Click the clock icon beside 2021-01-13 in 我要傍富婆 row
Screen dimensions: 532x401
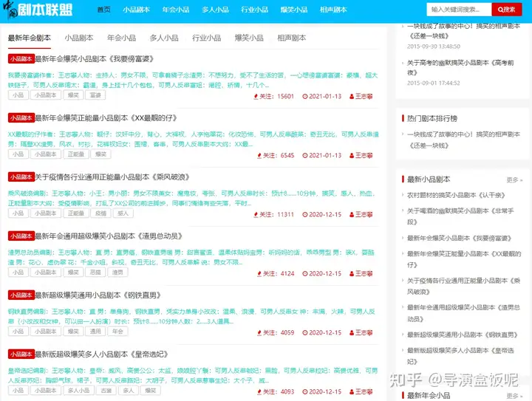(x=305, y=97)
